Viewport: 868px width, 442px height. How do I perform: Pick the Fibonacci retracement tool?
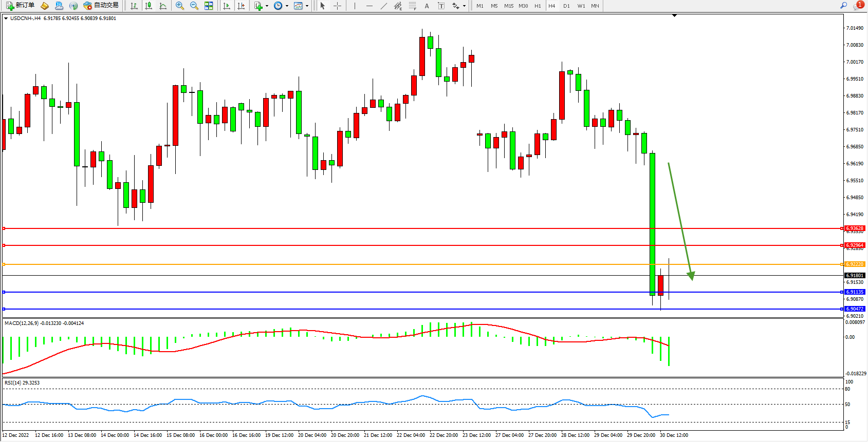coord(412,6)
